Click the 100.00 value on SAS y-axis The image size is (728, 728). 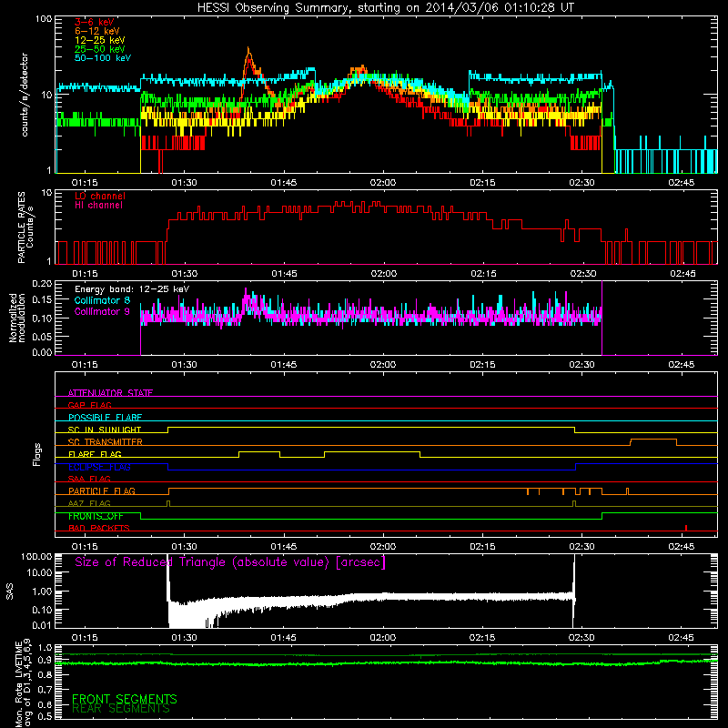(x=36, y=556)
